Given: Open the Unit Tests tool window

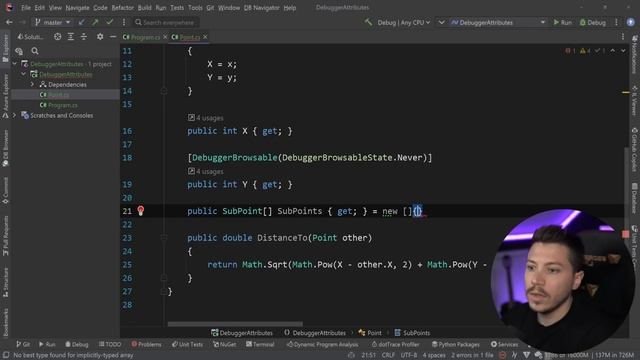Looking at the screenshot, I should click(x=187, y=344).
